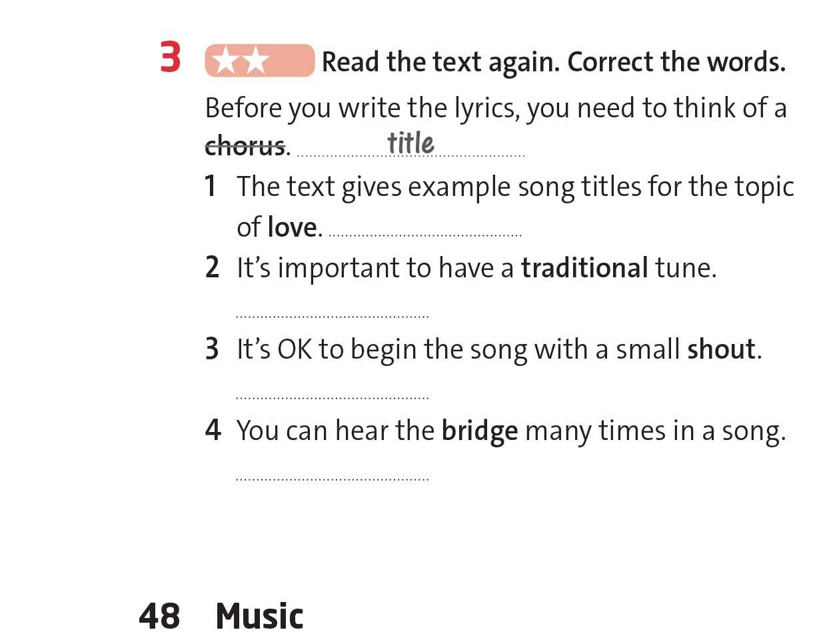Click the handwritten example answer "title"
The image size is (819, 644).
[x=410, y=143]
